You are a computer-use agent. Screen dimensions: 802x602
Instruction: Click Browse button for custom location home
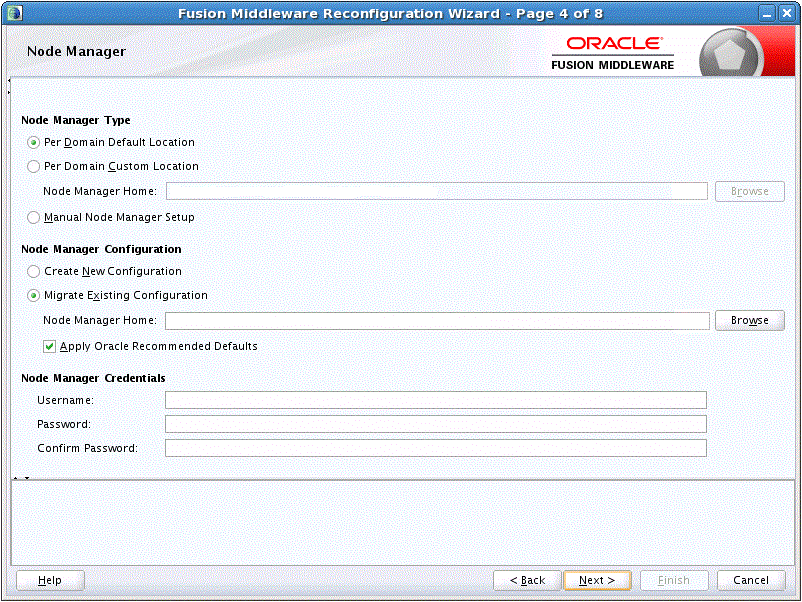click(749, 191)
